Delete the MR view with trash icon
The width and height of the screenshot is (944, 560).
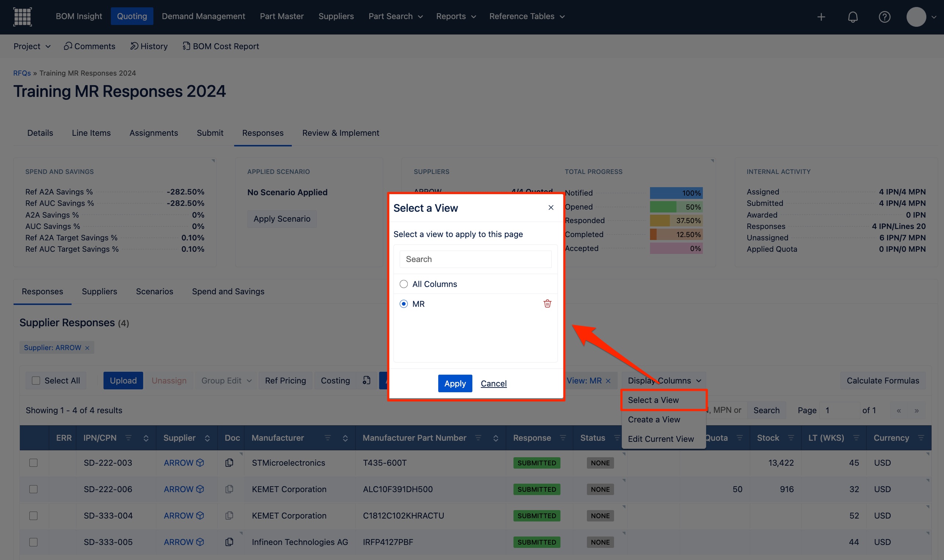pyautogui.click(x=547, y=303)
